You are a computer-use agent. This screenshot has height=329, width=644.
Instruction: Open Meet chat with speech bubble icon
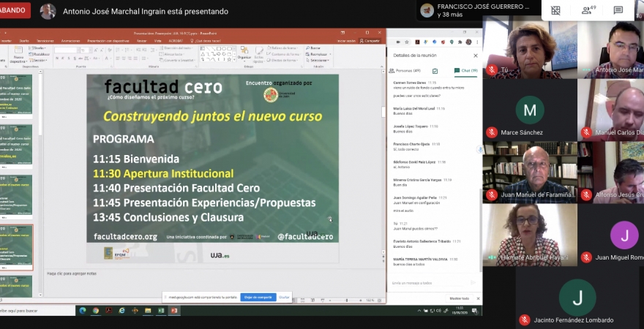click(618, 10)
